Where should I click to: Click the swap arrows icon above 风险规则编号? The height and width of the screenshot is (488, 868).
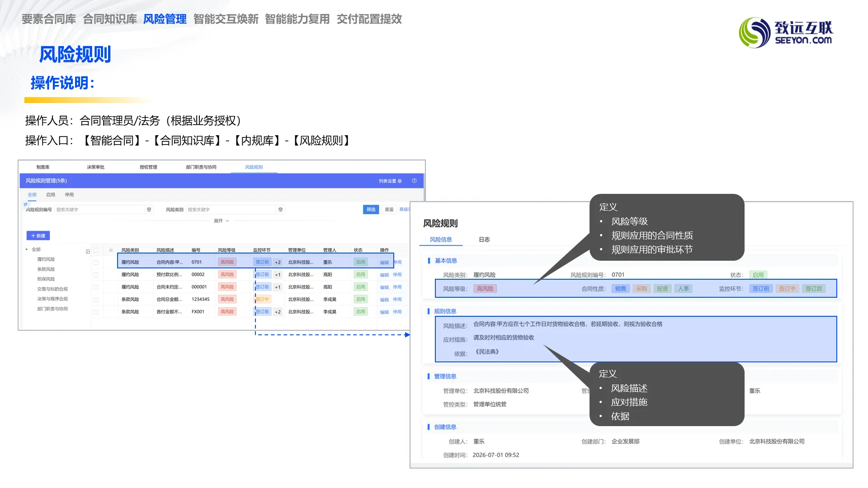[25, 204]
